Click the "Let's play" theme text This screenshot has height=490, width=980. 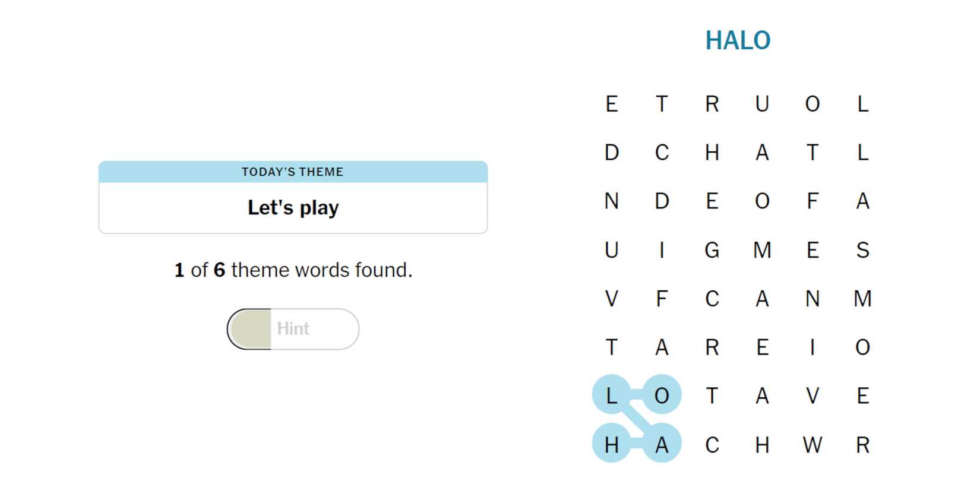tap(293, 208)
